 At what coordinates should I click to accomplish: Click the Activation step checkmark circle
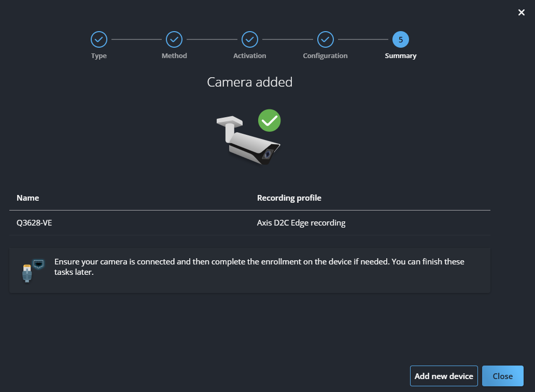(250, 39)
